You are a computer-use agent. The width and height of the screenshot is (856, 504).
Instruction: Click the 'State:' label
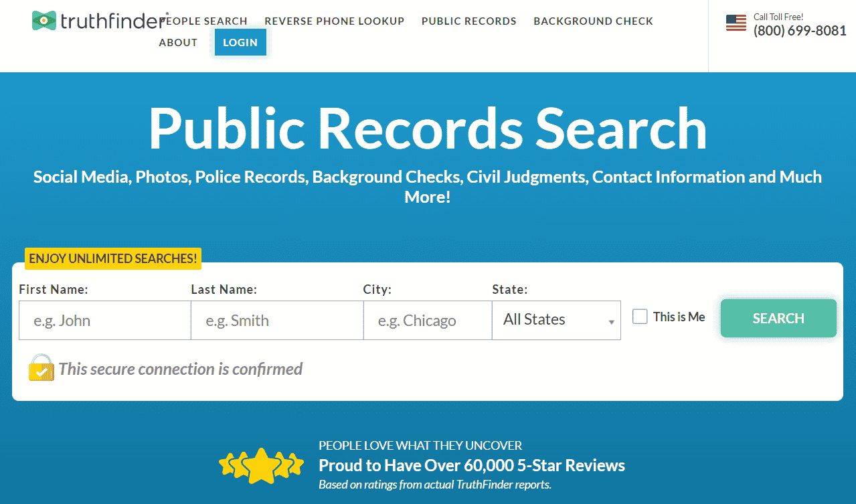pos(510,289)
